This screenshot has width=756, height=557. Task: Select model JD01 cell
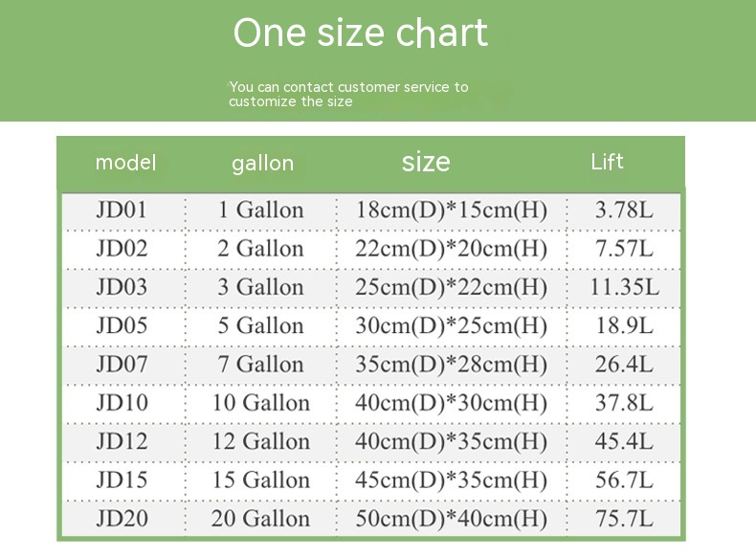coord(122,210)
